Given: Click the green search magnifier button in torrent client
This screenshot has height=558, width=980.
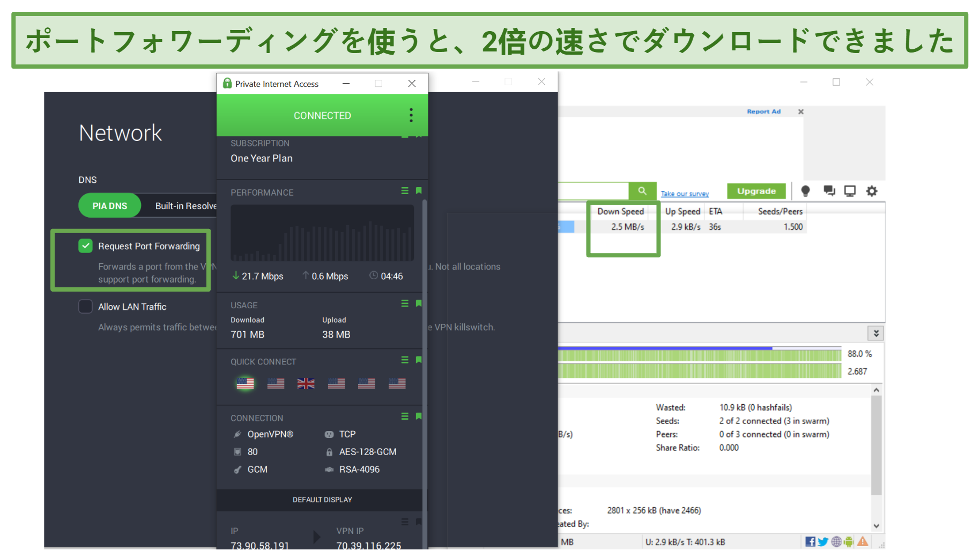Looking at the screenshot, I should pos(642,191).
